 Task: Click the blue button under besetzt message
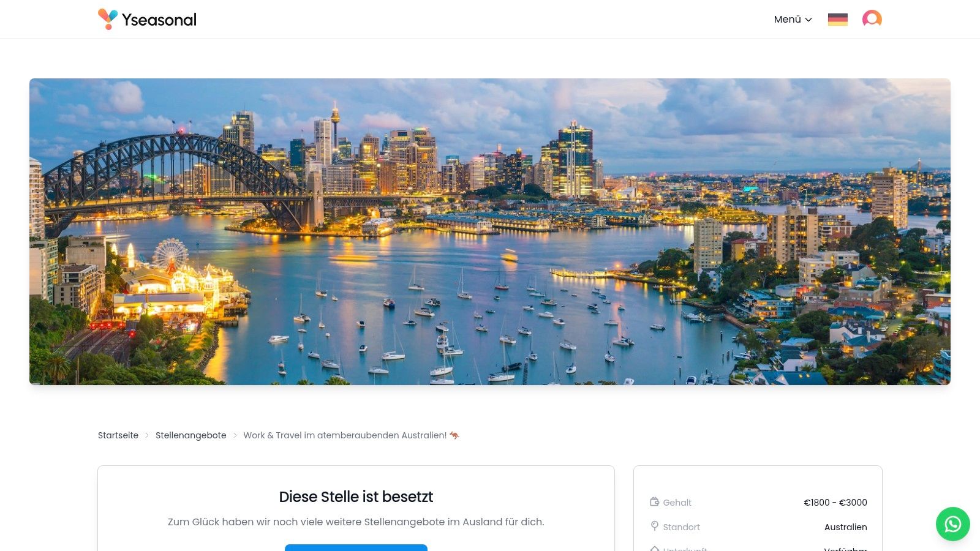pyautogui.click(x=356, y=547)
